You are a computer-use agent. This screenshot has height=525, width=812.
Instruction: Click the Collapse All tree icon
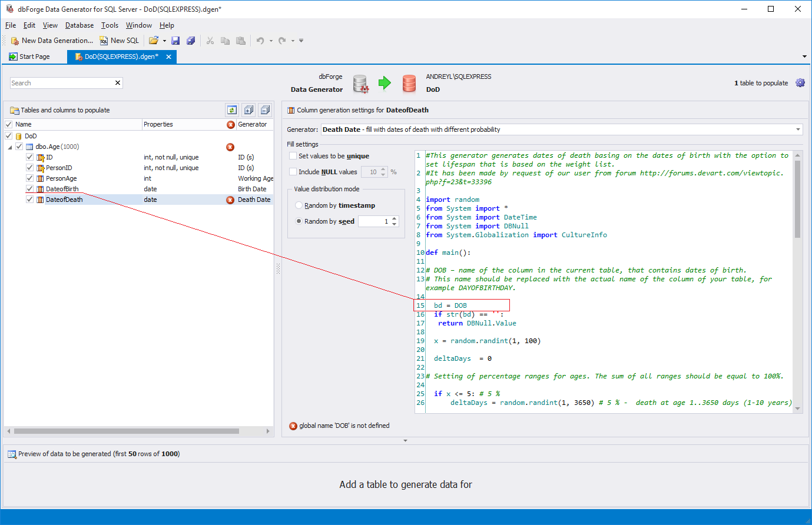pos(265,110)
